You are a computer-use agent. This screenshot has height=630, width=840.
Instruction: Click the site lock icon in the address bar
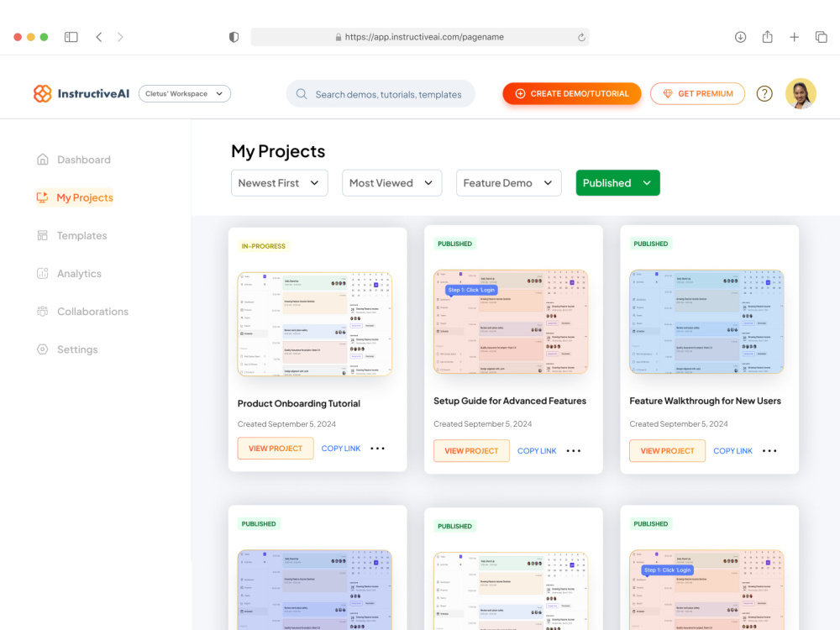pyautogui.click(x=338, y=37)
